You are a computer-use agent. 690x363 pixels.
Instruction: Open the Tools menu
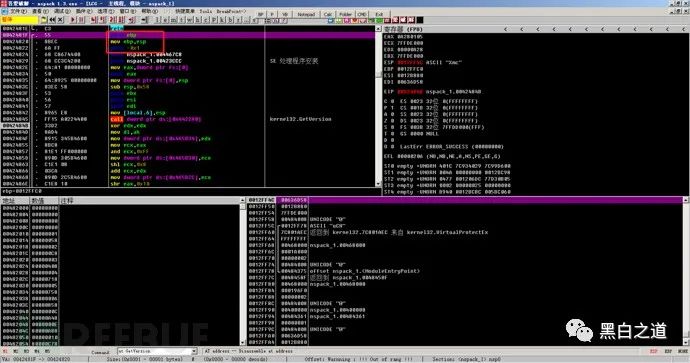(206, 11)
